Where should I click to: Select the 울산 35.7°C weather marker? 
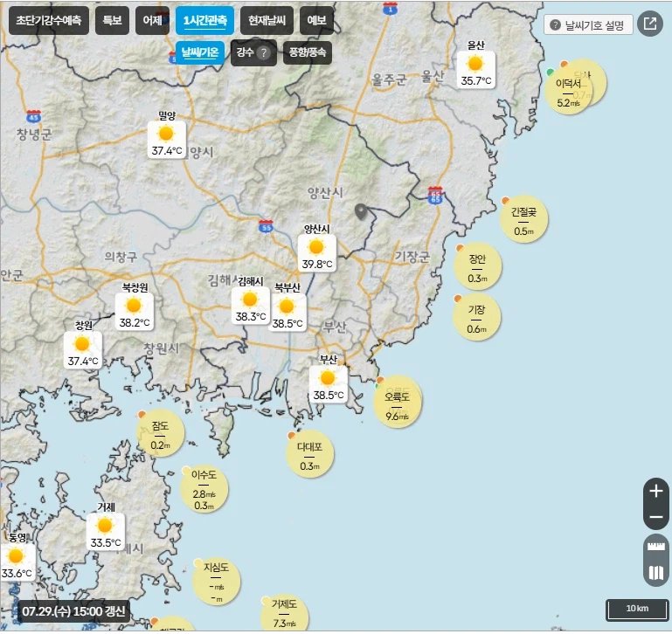coord(475,69)
